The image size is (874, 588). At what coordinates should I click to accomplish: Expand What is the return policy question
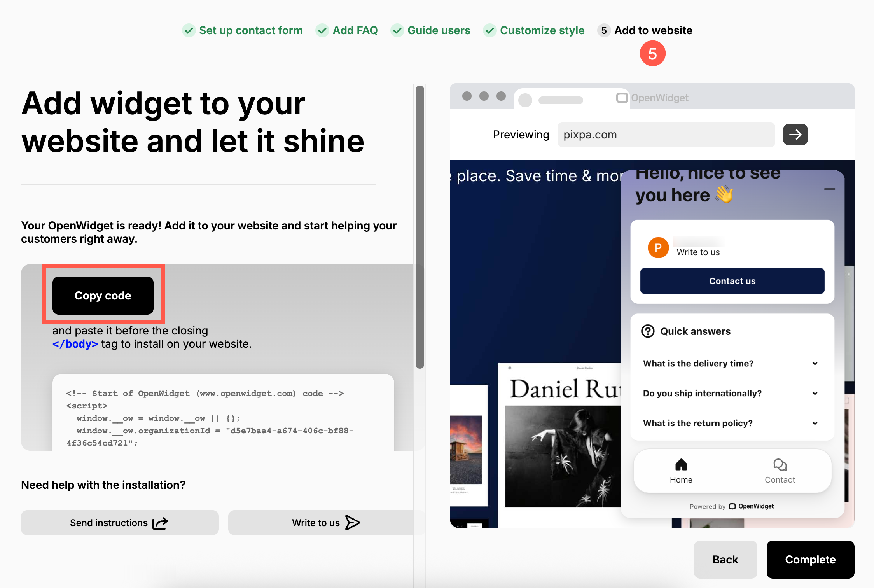[731, 423]
